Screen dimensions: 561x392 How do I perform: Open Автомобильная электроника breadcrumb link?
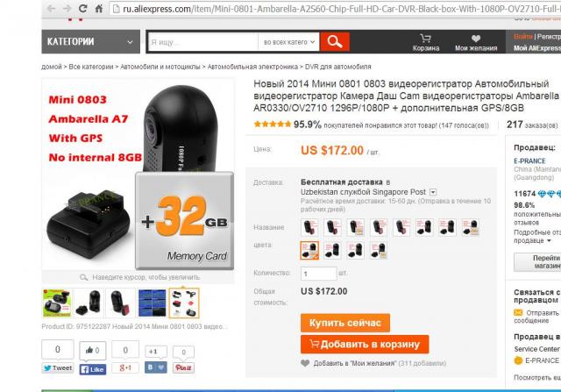tap(252, 67)
